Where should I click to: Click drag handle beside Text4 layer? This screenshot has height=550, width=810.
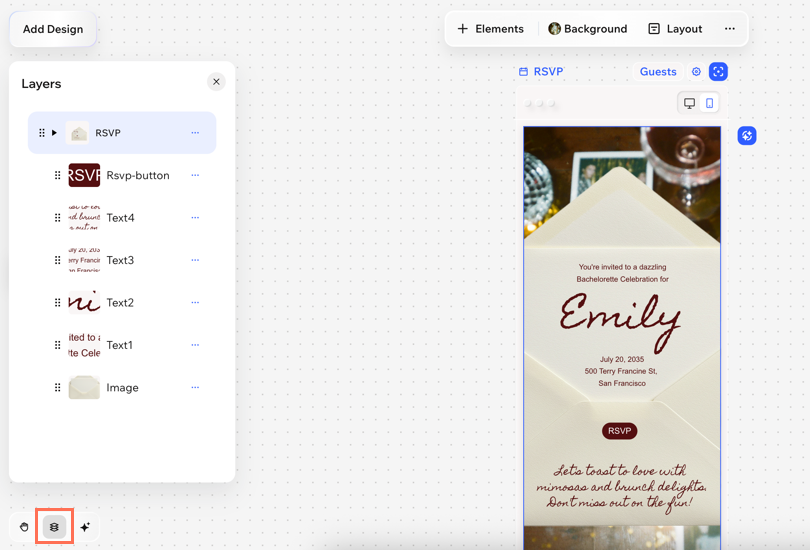[x=57, y=217]
